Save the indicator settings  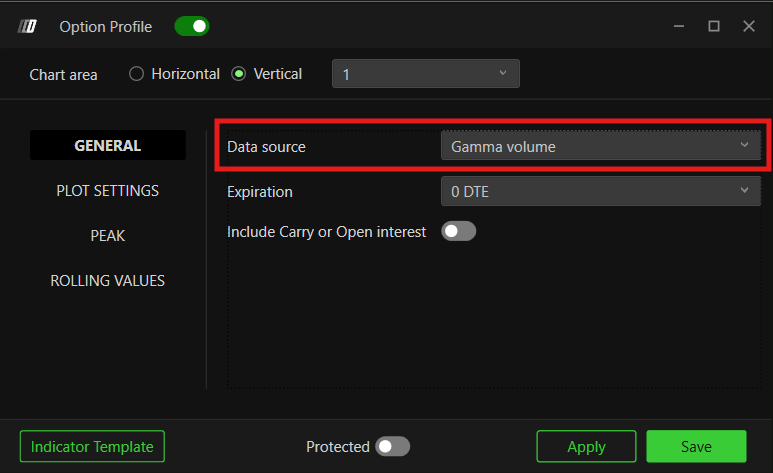(696, 446)
